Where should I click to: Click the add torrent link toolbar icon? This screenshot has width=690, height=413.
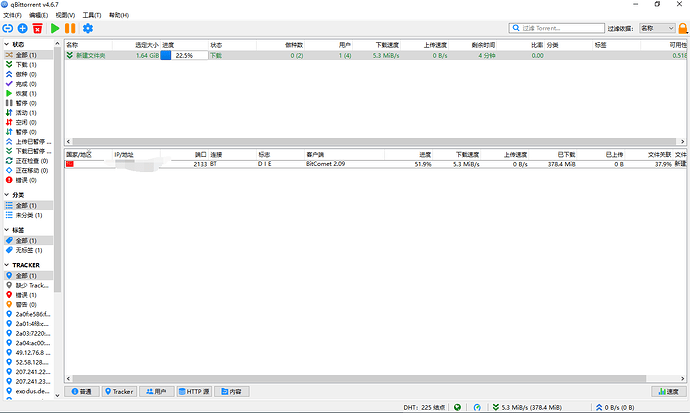8,29
